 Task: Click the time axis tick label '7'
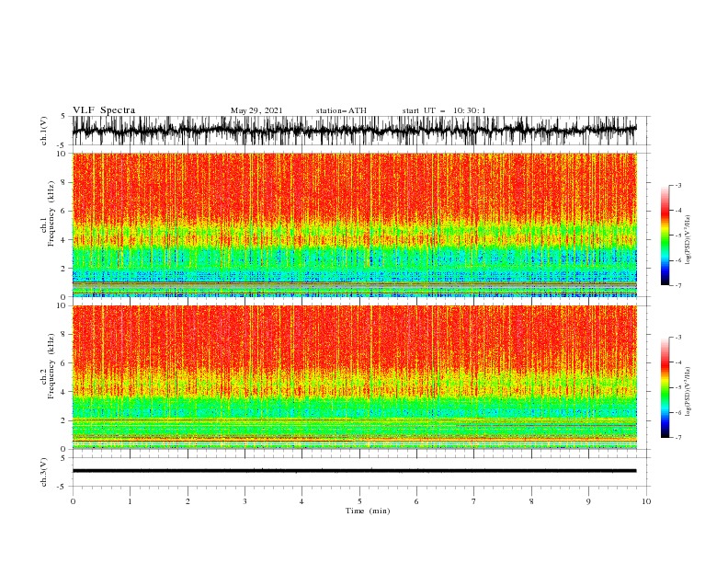(474, 501)
